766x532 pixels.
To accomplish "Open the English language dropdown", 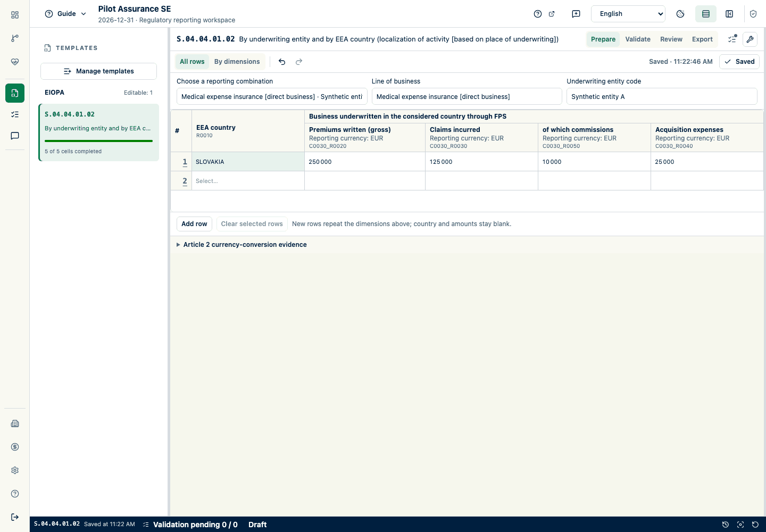I will pyautogui.click(x=628, y=14).
